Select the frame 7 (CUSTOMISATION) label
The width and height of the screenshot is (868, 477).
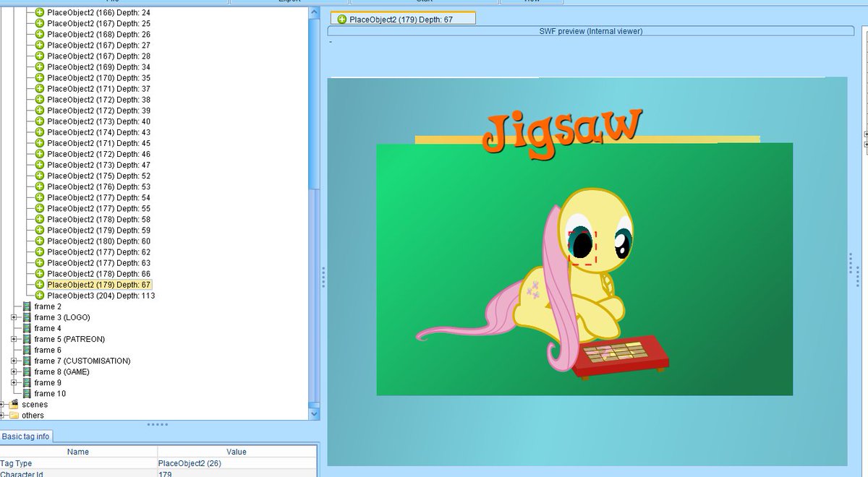tap(82, 361)
